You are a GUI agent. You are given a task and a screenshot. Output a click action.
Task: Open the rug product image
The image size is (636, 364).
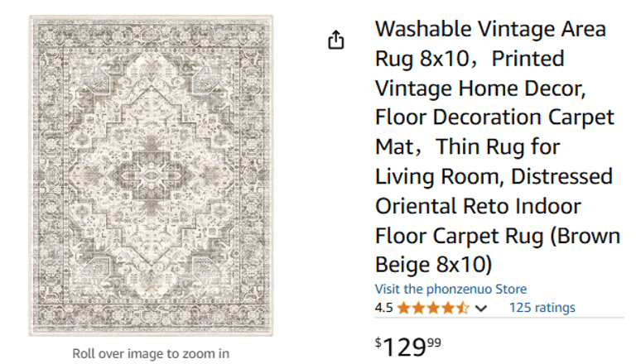[x=151, y=175]
